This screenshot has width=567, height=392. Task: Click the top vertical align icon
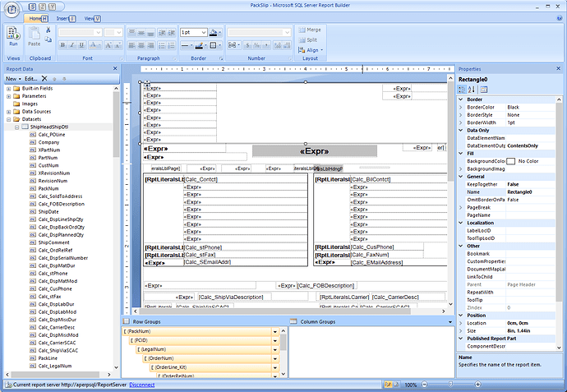[131, 33]
